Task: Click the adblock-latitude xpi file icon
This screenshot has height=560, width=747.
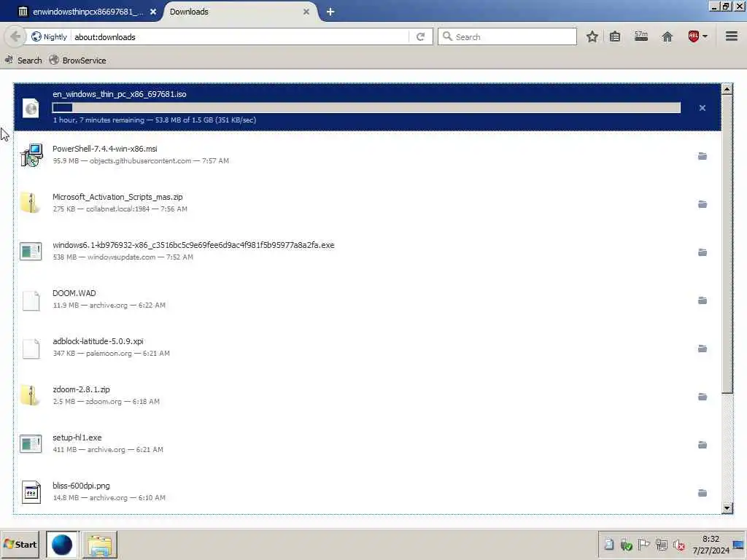Action: click(x=31, y=349)
